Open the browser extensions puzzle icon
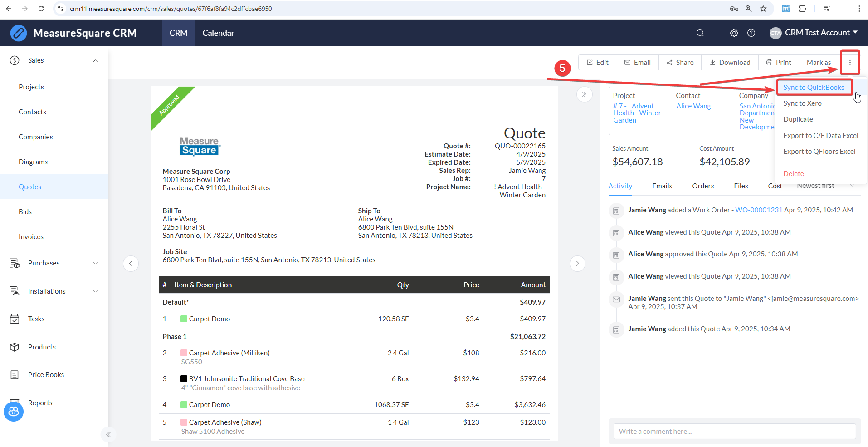The width and height of the screenshot is (868, 447). pos(802,9)
